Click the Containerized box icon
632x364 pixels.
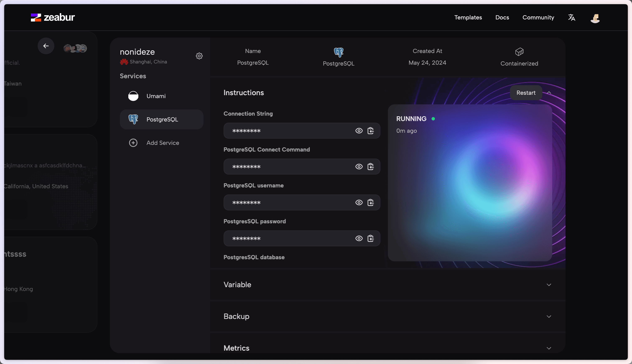coord(519,52)
